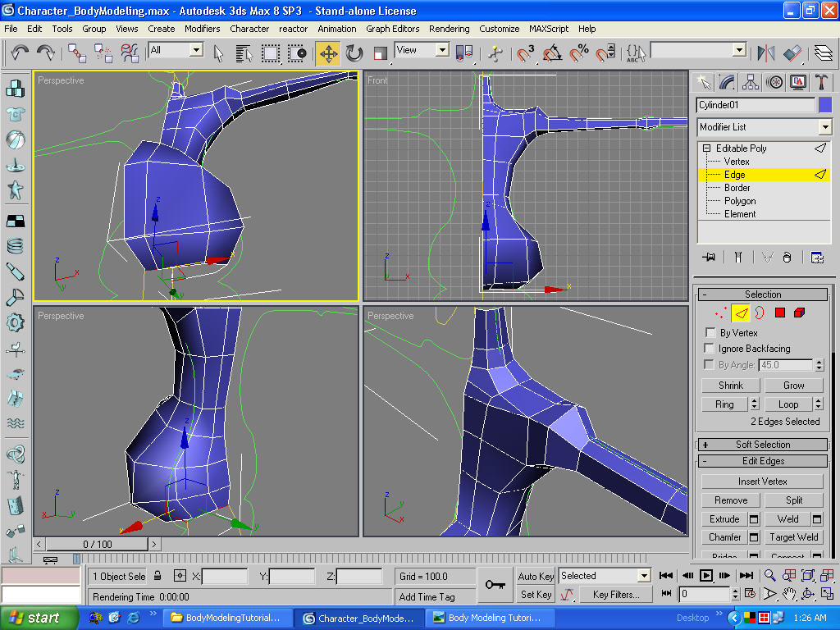Click the Grow selection button
The width and height of the screenshot is (840, 630).
pyautogui.click(x=793, y=386)
